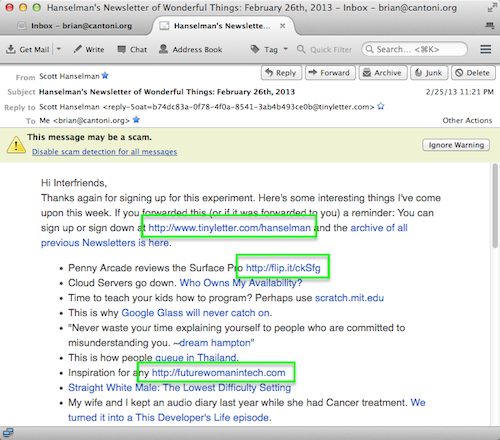Click the Tag label icon
The image size is (500, 440).
(255, 49)
